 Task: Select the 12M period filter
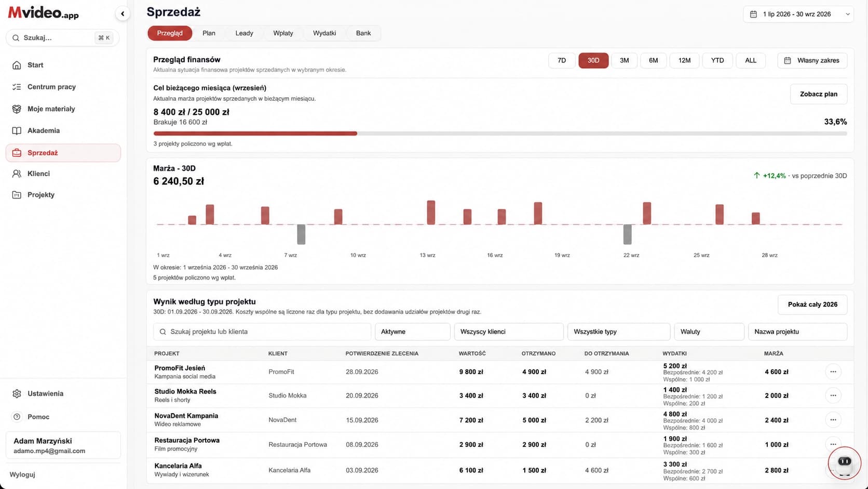[685, 60]
